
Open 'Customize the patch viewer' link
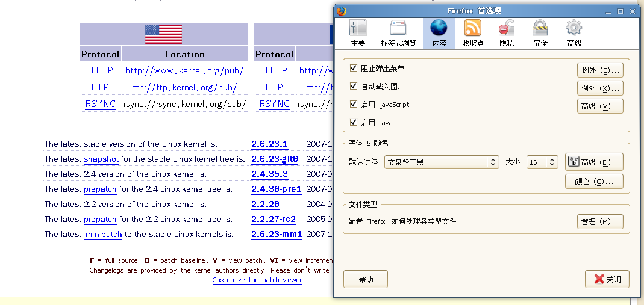(257, 280)
